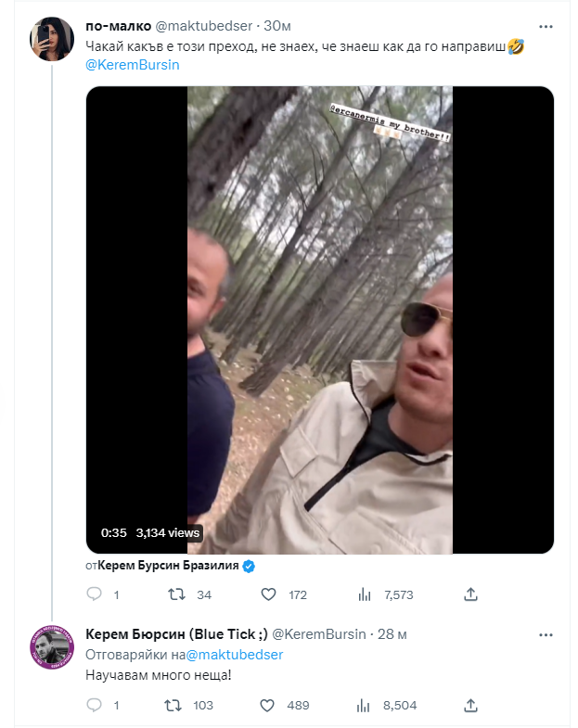Open Kerem Bursin's purple profile avatar

(x=52, y=646)
